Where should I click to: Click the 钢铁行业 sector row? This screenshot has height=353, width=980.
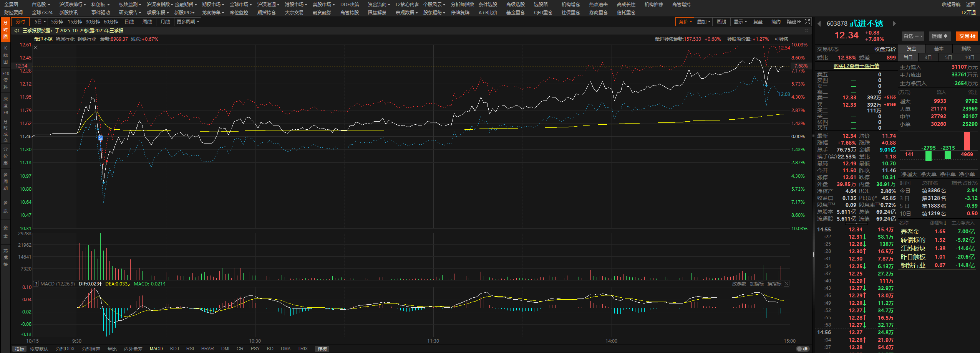point(938,266)
